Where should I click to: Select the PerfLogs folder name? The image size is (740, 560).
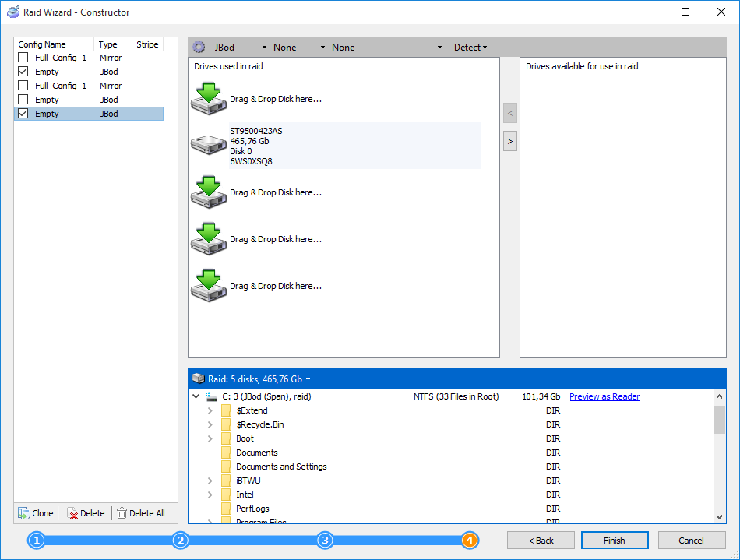click(252, 509)
